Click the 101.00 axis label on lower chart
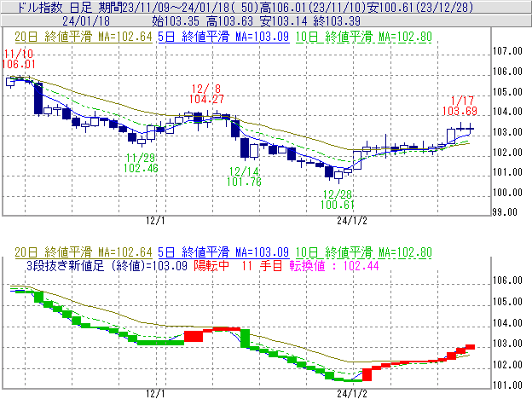This screenshot has width=532, height=405. pyautogui.click(x=507, y=385)
